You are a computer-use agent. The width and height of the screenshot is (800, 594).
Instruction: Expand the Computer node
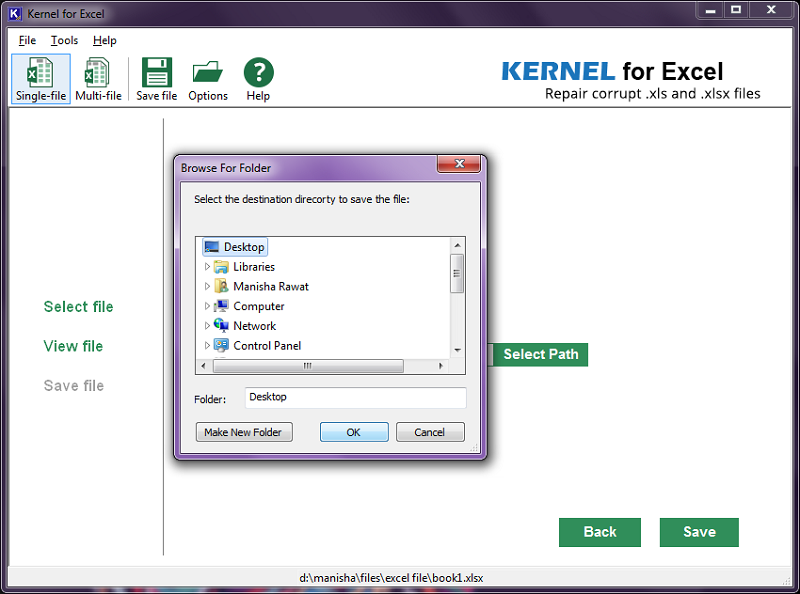[x=207, y=306]
